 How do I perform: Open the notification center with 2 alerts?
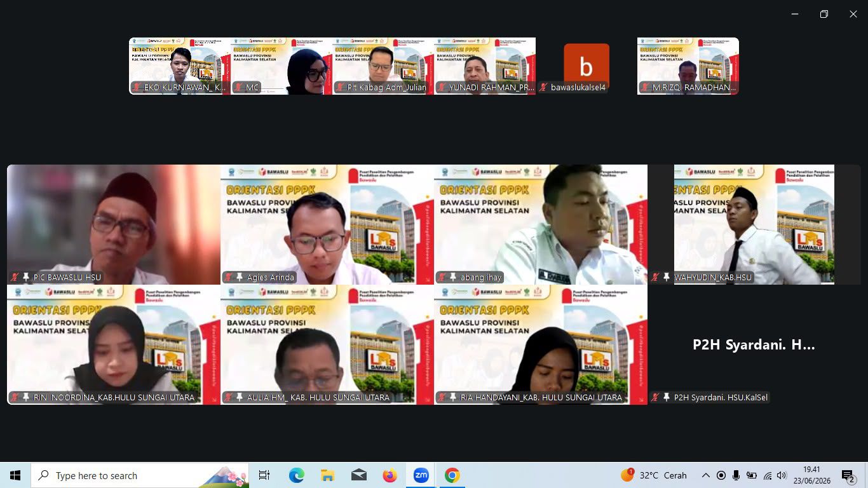point(848,475)
